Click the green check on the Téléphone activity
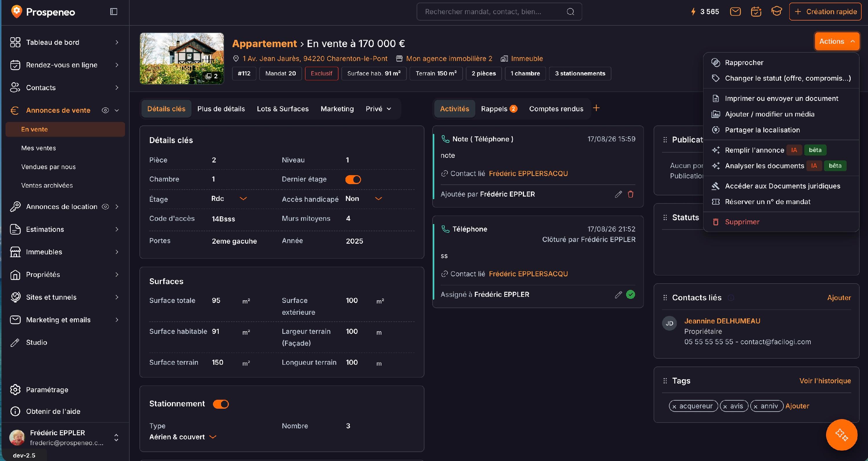This screenshot has width=868, height=461. point(630,295)
